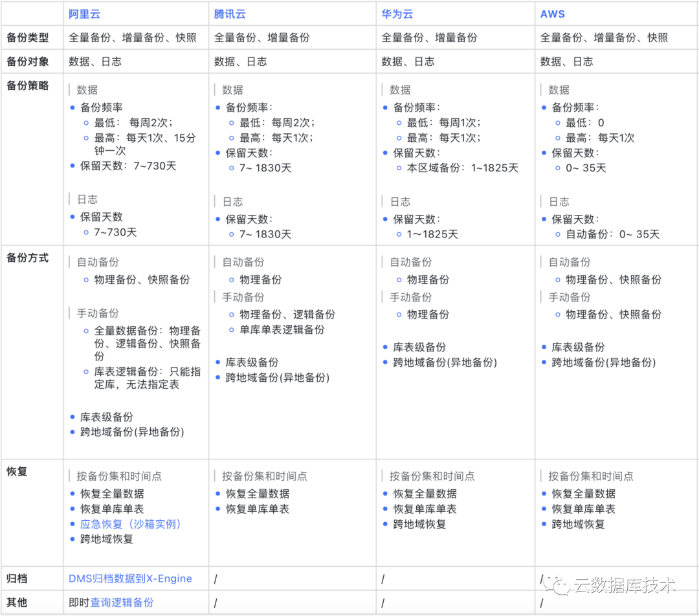Viewport: 699px width, 616px height.
Task: Select the 单库单表逻辑备份 bullet item
Action: coord(282,329)
